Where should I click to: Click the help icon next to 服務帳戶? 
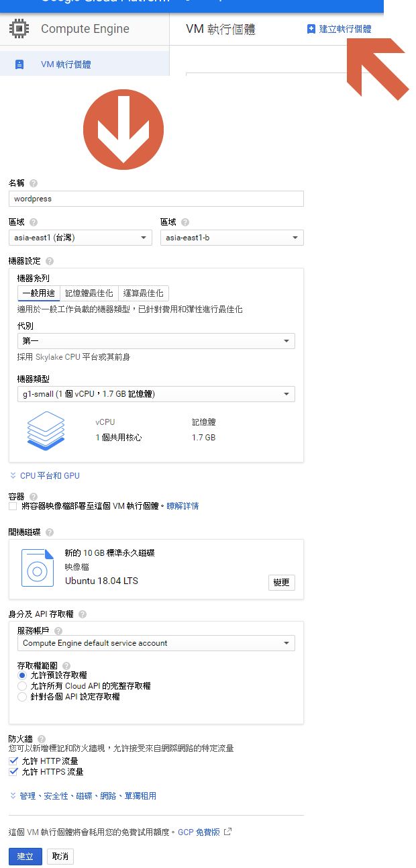(58, 631)
